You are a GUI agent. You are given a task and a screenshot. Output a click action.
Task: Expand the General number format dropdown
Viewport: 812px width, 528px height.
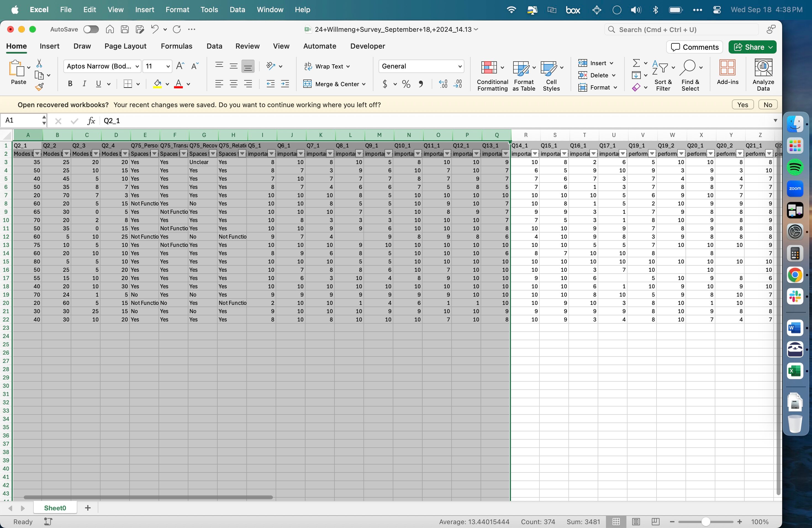tap(460, 66)
